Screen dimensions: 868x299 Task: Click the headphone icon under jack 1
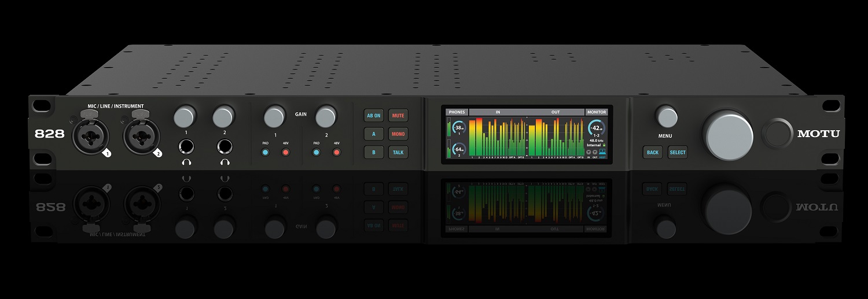(186, 163)
